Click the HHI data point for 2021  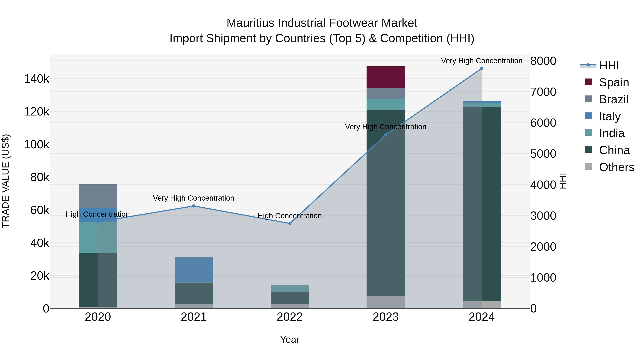coord(194,206)
